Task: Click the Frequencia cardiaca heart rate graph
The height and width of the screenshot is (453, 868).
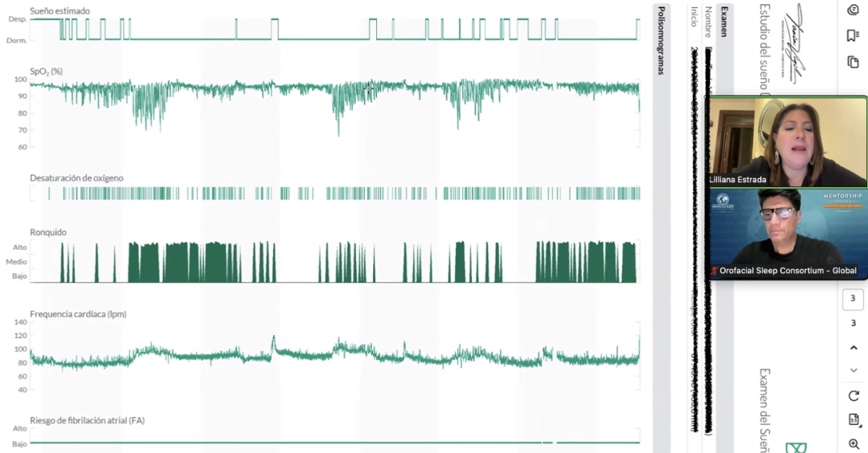Action: click(334, 354)
